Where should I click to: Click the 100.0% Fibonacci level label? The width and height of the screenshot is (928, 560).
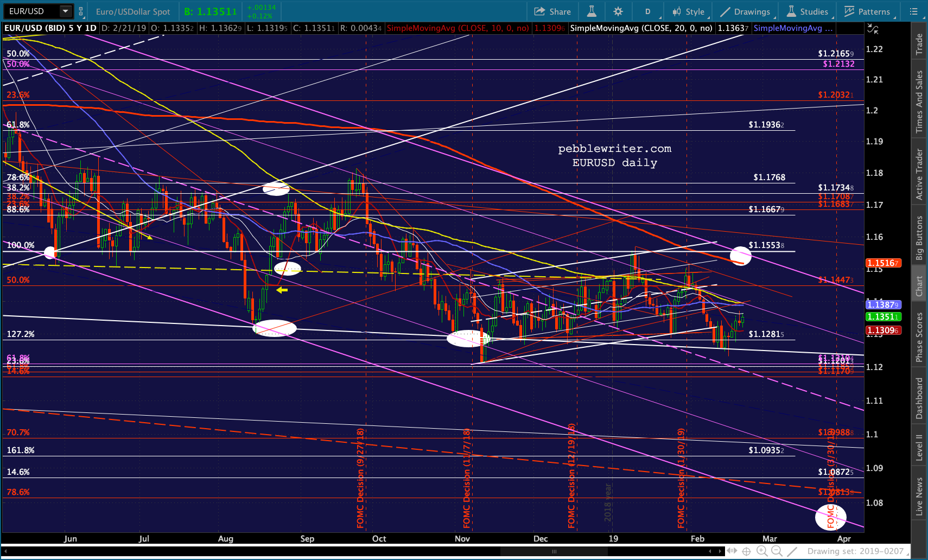click(21, 245)
